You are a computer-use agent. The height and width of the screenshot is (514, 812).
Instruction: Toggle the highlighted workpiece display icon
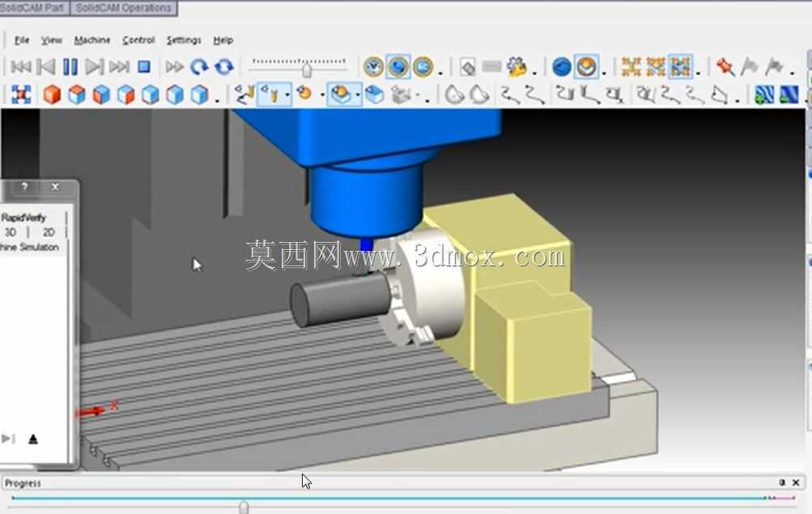click(340, 95)
